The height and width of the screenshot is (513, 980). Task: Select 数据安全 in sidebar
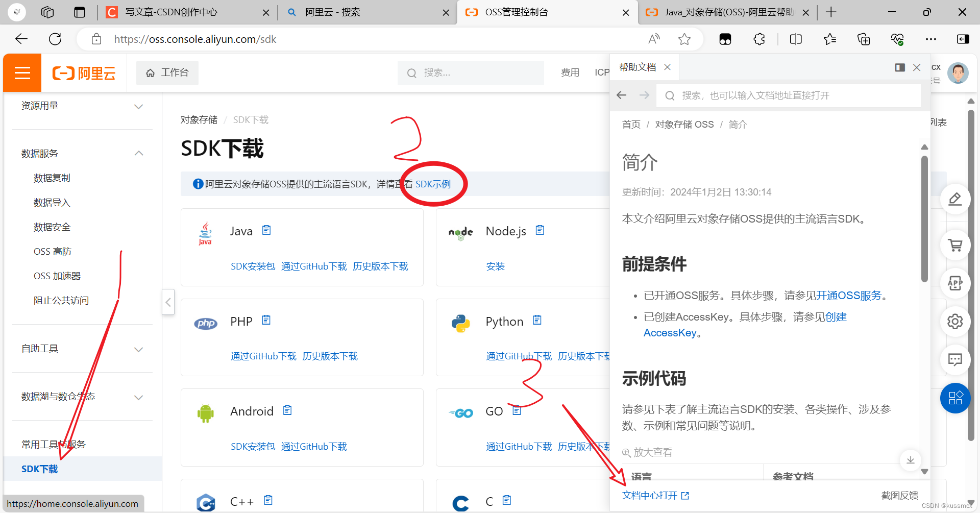point(52,227)
